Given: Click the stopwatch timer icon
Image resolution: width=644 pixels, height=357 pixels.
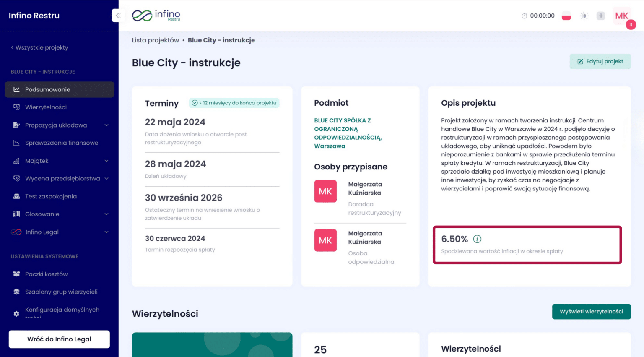Looking at the screenshot, I should (x=524, y=16).
